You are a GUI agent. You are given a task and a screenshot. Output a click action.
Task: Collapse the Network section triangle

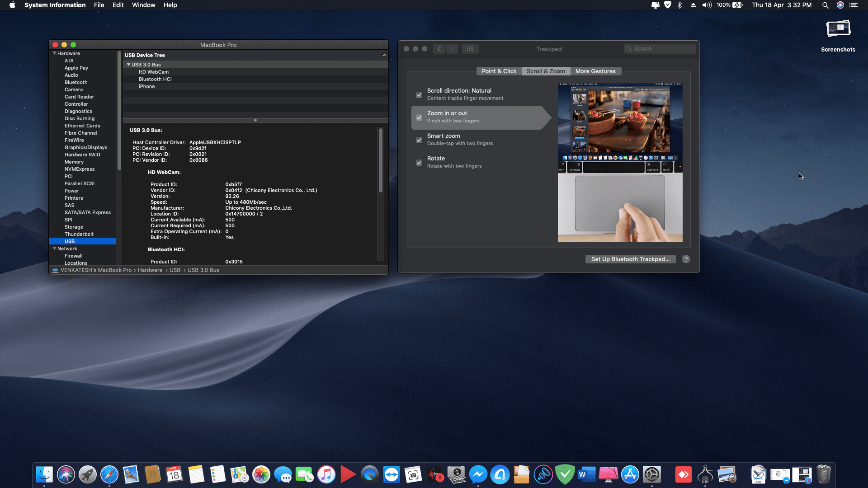[54, 249]
